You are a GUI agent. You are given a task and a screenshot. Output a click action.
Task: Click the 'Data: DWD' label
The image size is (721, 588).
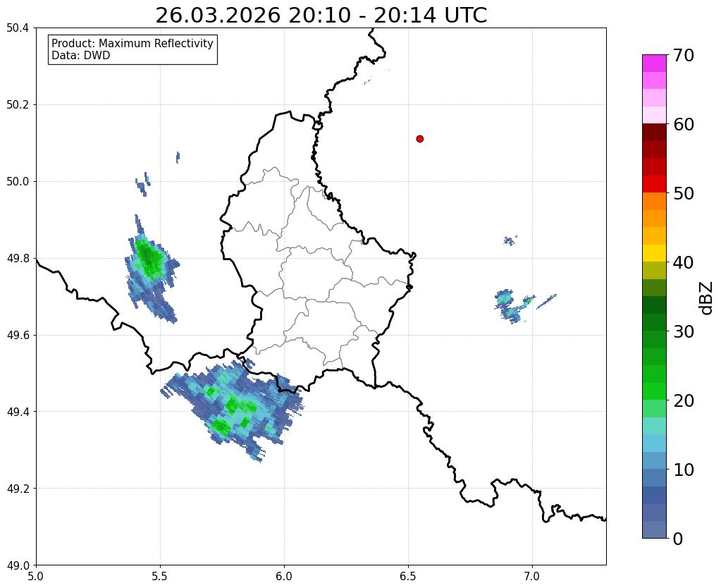81,56
